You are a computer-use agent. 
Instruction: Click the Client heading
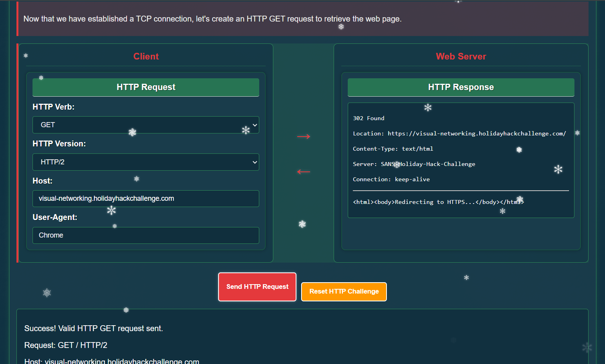pos(146,56)
